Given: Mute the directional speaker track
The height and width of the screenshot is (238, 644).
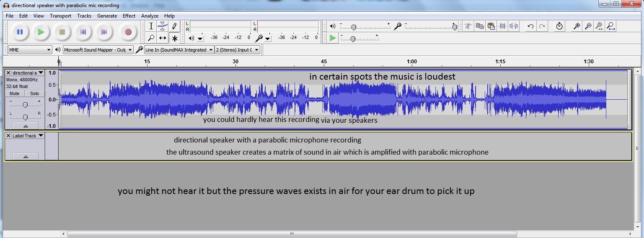Looking at the screenshot, I should (x=14, y=93).
